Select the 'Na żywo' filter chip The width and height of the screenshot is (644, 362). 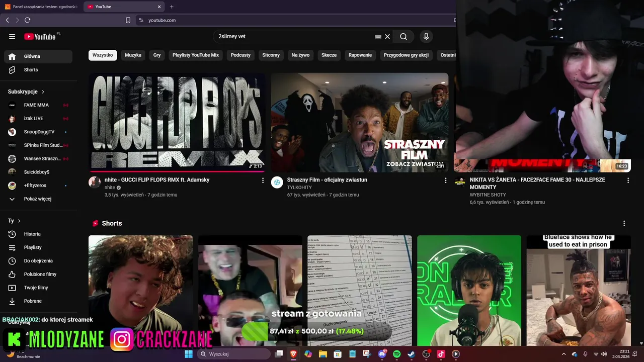click(x=300, y=55)
